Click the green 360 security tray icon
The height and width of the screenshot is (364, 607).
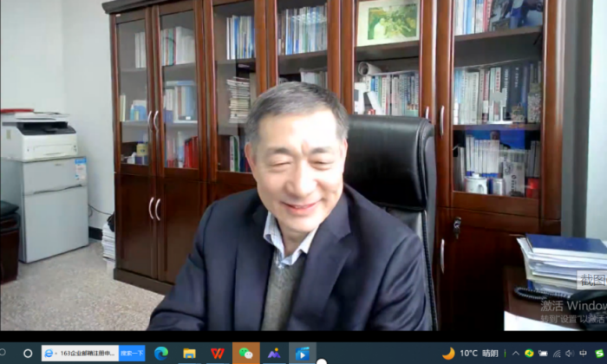(529, 354)
